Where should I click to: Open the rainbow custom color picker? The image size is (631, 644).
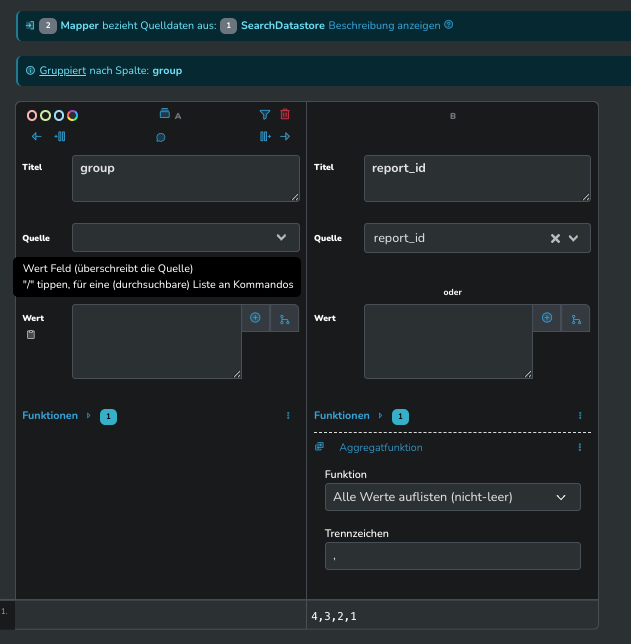pyautogui.click(x=72, y=116)
